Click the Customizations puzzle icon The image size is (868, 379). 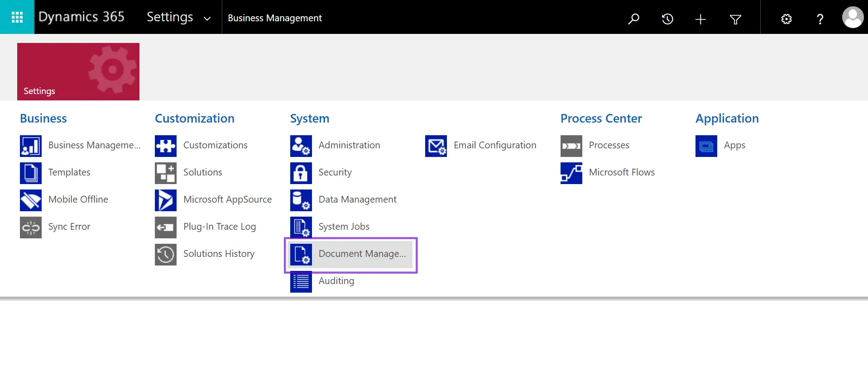166,146
